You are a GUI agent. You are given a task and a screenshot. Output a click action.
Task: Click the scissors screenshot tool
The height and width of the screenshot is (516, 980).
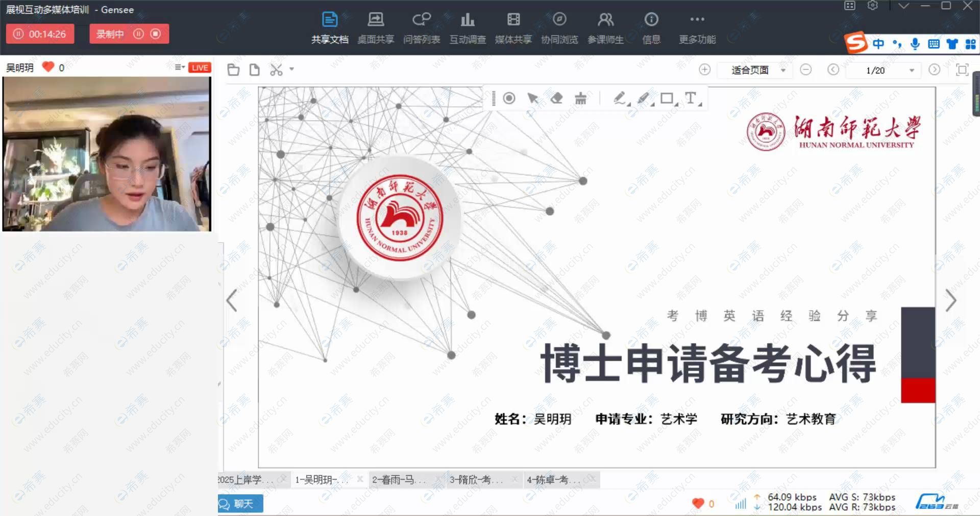pyautogui.click(x=276, y=70)
